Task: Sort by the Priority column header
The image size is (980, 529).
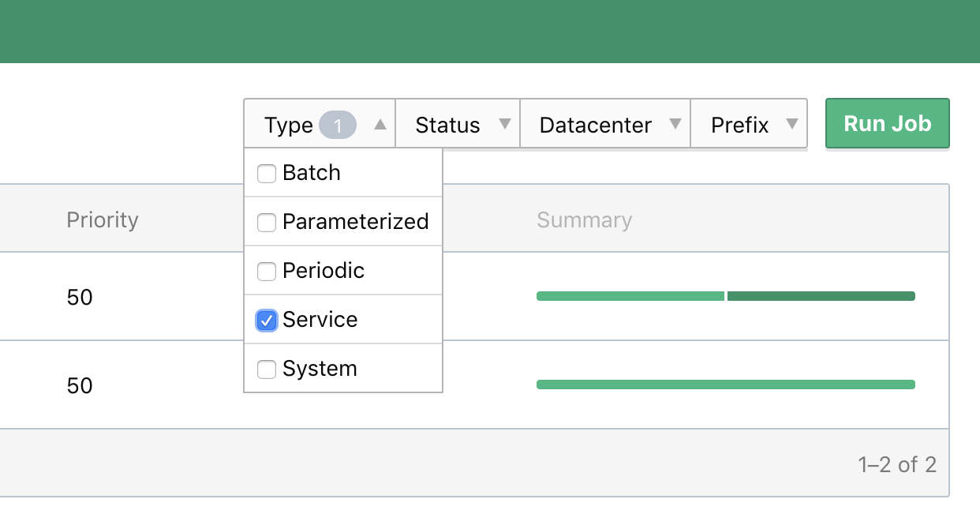Action: coord(103,219)
